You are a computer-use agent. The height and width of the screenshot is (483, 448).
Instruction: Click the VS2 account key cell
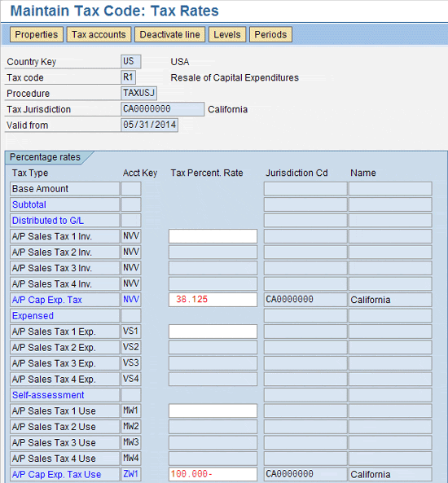[x=131, y=347]
